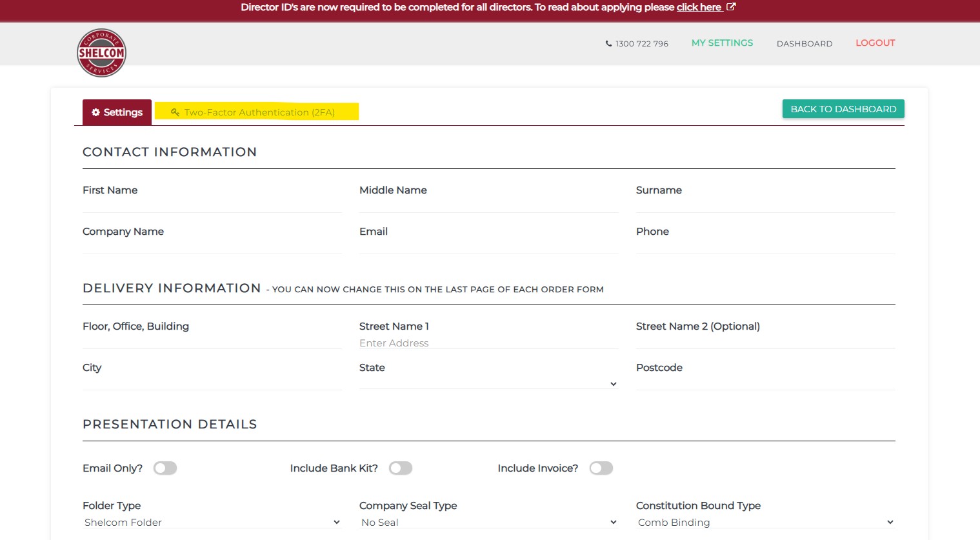Go to DASHBOARD in the top navigation
This screenshot has height=540, width=980.
click(805, 44)
